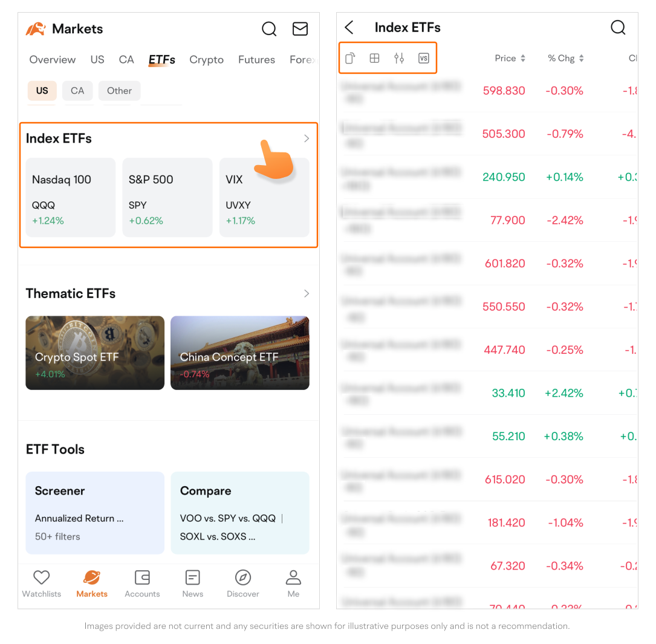Image resolution: width=656 pixels, height=644 pixels.
Task: Sort the list by Price column
Action: (x=510, y=59)
